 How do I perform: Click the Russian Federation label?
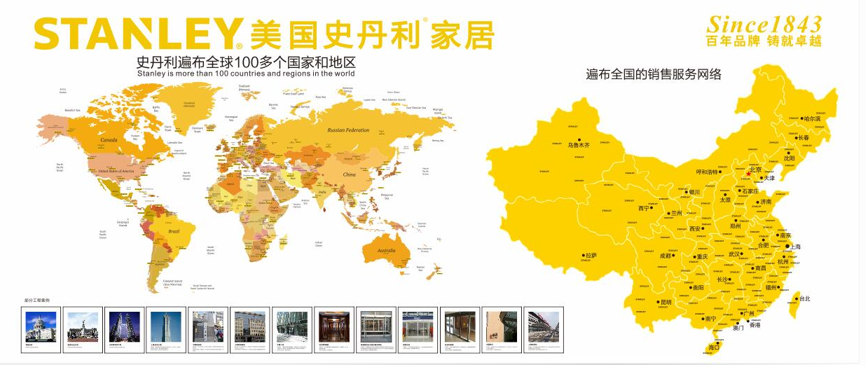click(347, 130)
